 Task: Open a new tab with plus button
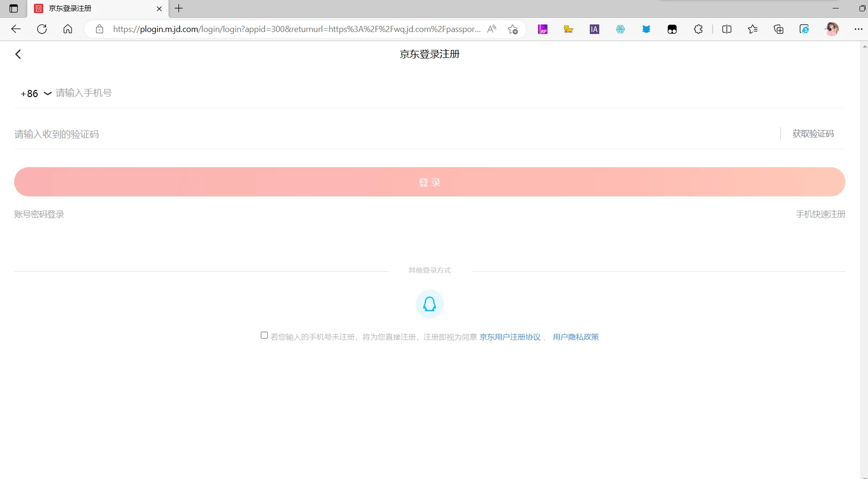tap(179, 8)
